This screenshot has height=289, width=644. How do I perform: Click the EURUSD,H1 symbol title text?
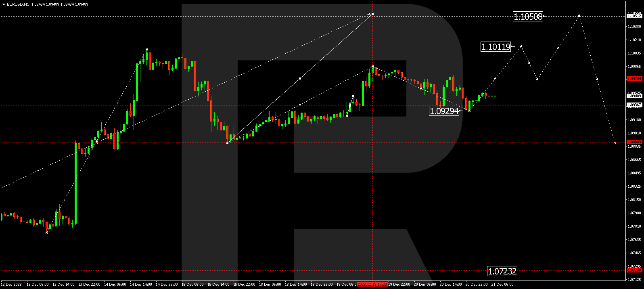[18, 4]
